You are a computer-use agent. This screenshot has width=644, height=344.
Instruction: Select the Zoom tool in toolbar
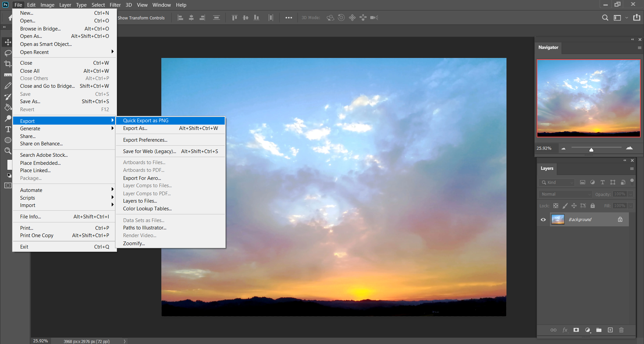8,151
